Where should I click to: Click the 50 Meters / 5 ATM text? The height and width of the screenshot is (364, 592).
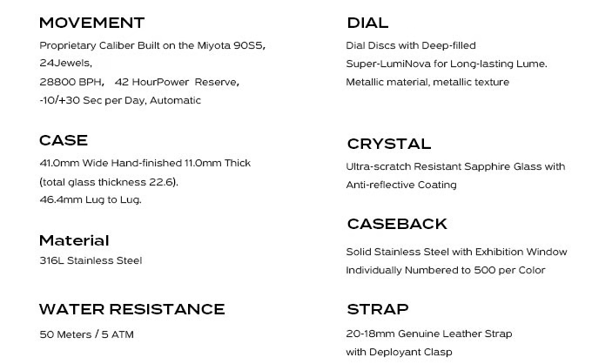pyautogui.click(x=86, y=334)
